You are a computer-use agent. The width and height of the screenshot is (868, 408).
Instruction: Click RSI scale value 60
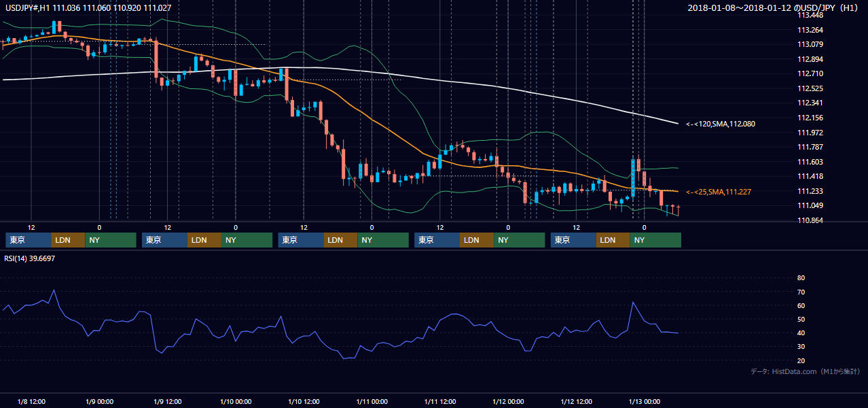coord(801,305)
